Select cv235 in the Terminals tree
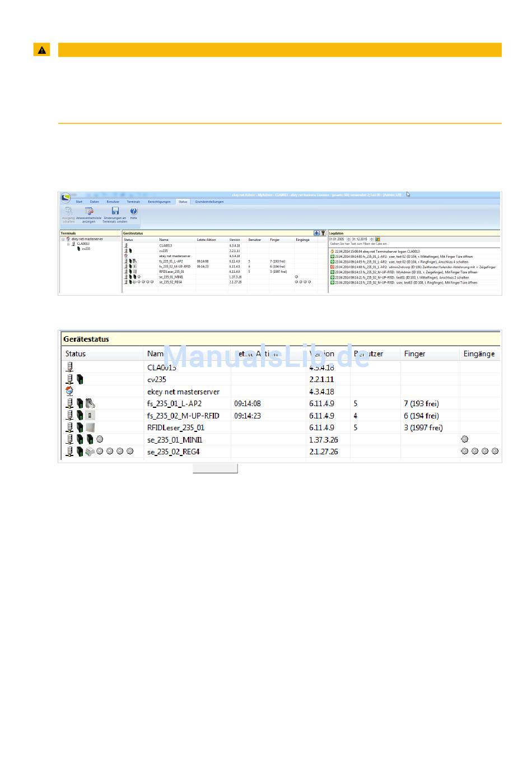 click(86, 249)
